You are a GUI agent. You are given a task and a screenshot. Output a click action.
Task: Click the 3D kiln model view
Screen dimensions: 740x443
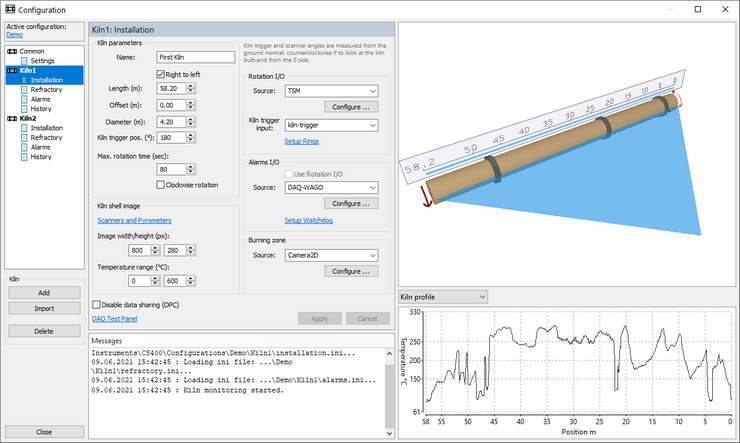tap(567, 154)
